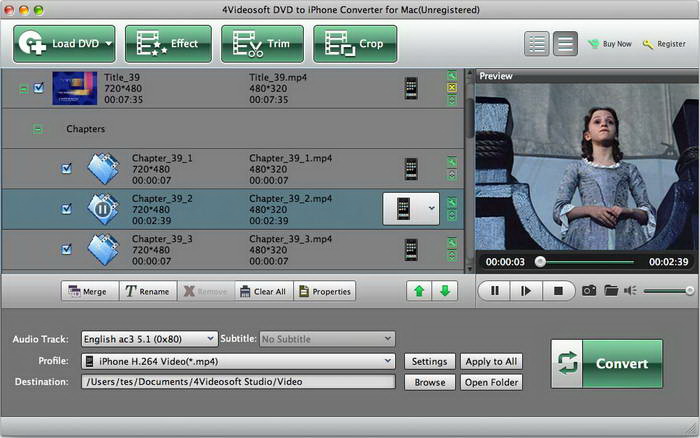Click the paused Chapter_39_2 chapter icon
The image size is (700, 438).
click(103, 209)
